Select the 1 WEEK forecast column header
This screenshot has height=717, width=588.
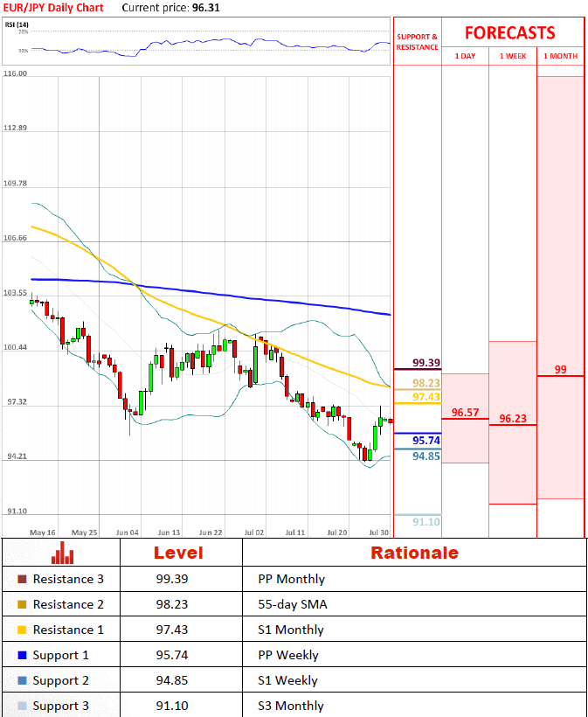(512, 56)
